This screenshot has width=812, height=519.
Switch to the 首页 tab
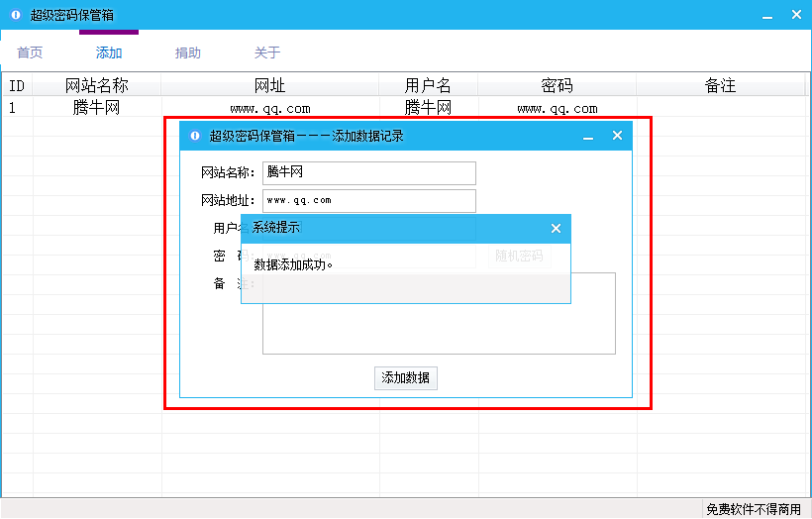(30, 52)
